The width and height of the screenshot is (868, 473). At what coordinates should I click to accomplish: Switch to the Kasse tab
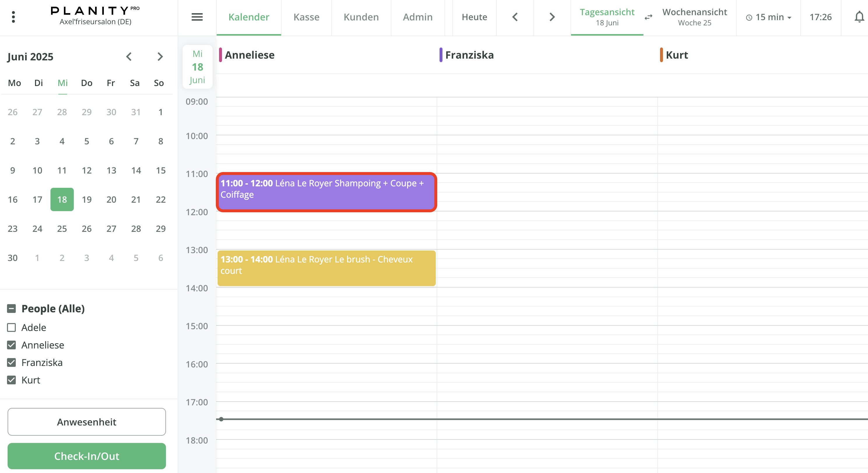pyautogui.click(x=306, y=17)
